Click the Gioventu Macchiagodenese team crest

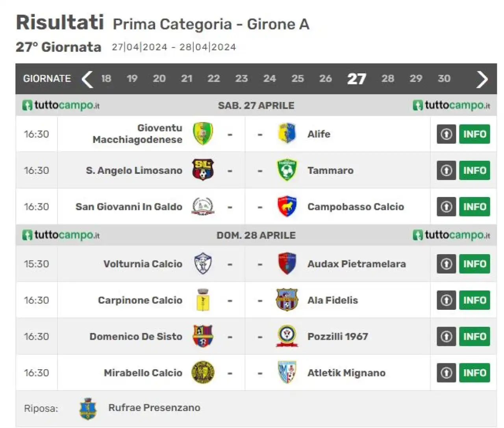pos(203,134)
